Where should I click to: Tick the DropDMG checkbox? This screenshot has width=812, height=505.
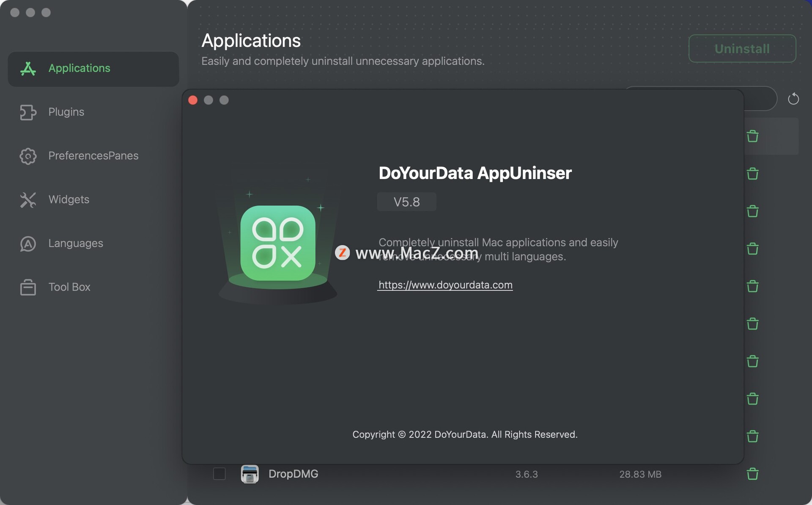(x=219, y=474)
